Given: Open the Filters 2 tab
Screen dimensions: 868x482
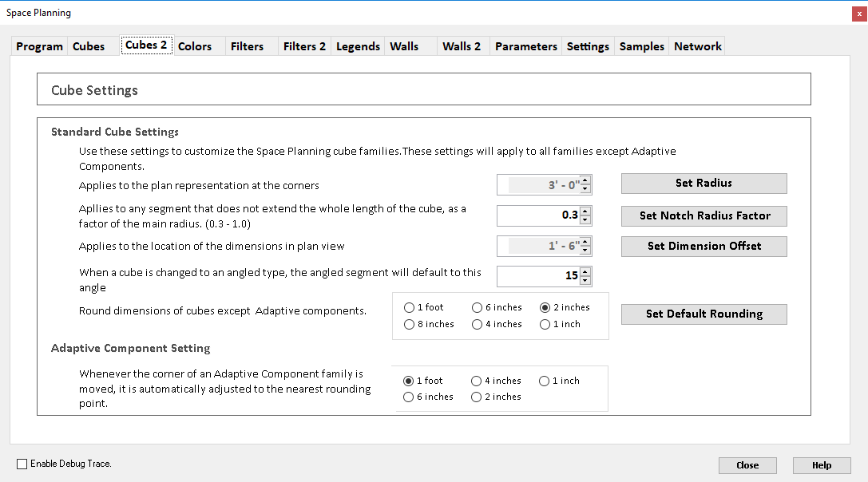Looking at the screenshot, I should tap(304, 46).
